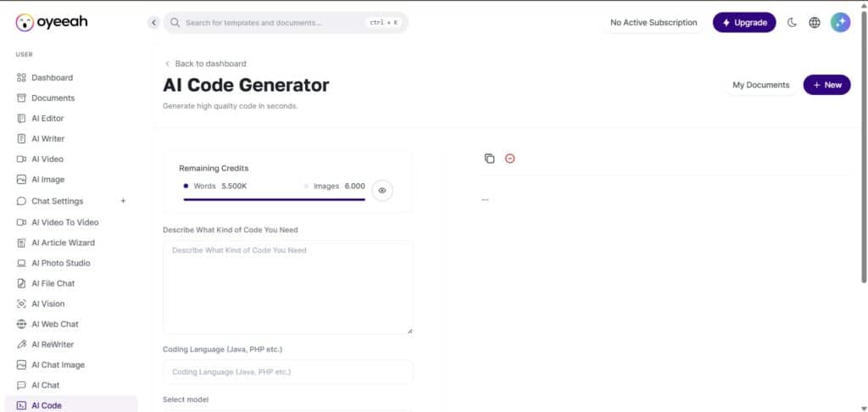Open Dashboard icon in sidebar
Viewport: 868px width, 412px height.
point(21,77)
